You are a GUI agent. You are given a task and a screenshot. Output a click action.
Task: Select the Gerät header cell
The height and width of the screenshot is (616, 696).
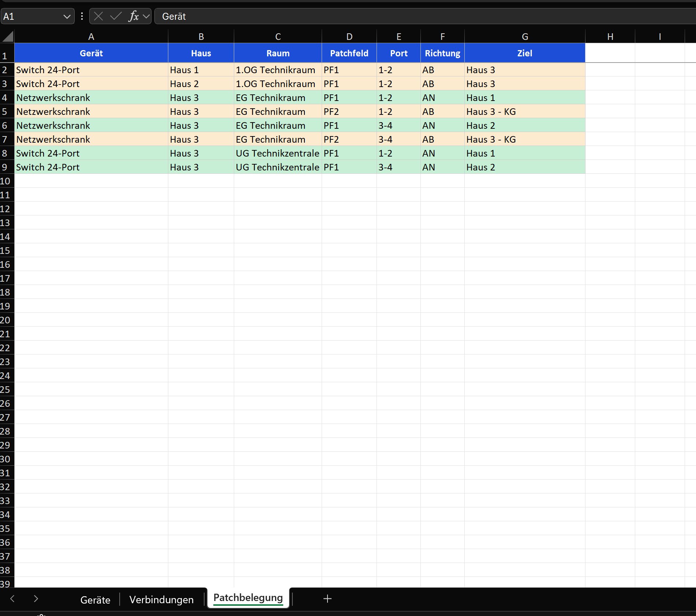point(91,53)
